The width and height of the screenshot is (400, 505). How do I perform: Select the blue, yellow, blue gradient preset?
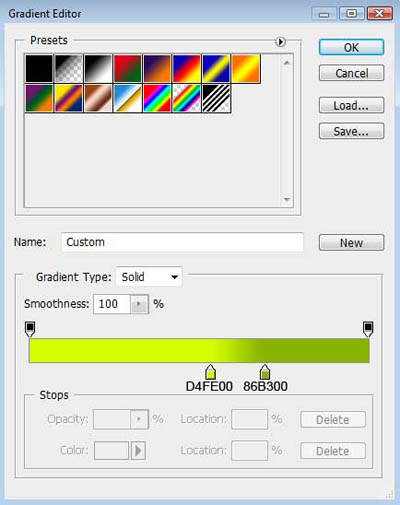pos(216,69)
